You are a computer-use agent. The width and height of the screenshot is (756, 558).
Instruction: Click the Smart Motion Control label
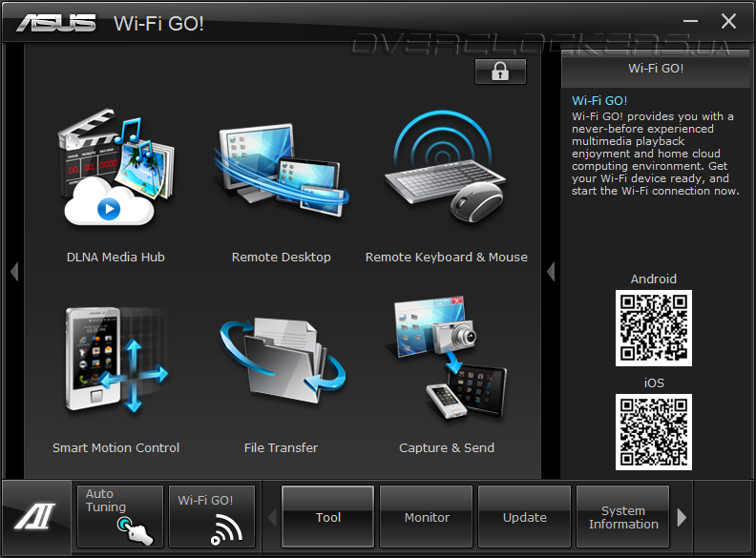coord(115,447)
